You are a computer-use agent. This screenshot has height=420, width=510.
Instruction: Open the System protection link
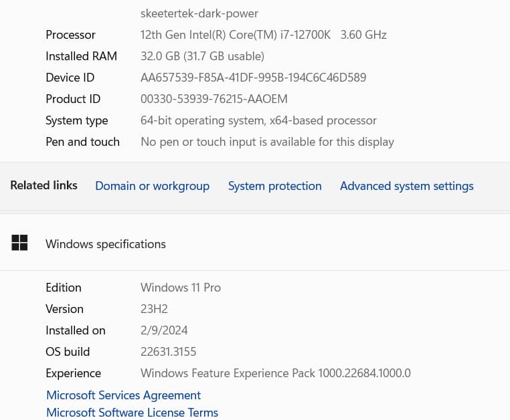coord(275,186)
